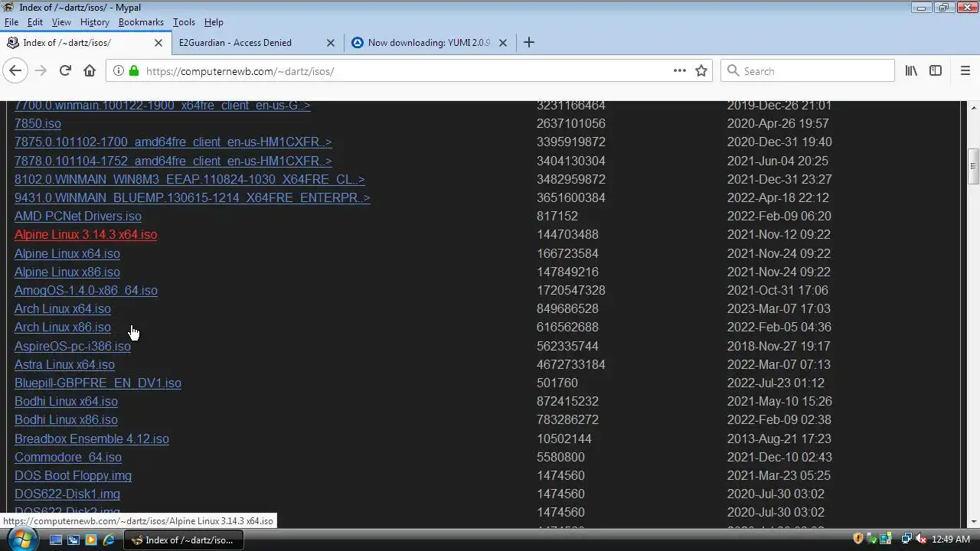The height and width of the screenshot is (551, 980).
Task: Click the green secure padlock icon
Action: click(134, 70)
